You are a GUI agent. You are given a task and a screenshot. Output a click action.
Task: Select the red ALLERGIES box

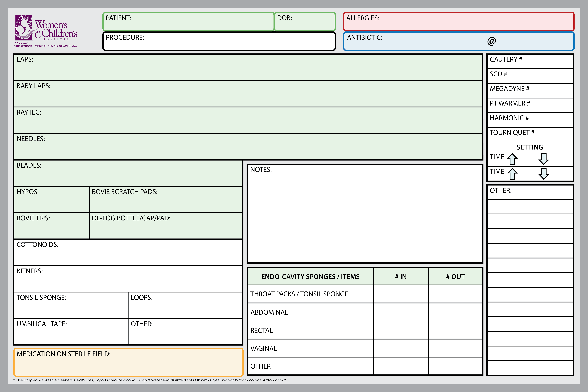[x=459, y=21]
